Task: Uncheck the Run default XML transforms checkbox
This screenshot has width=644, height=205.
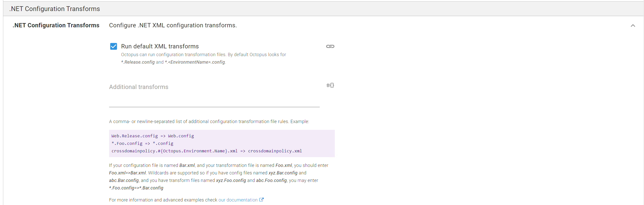Action: click(114, 46)
